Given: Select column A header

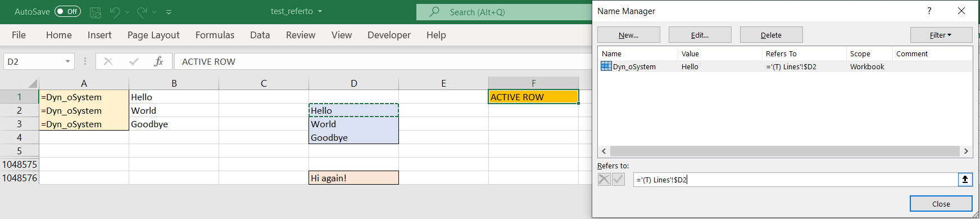Looking at the screenshot, I should (x=84, y=83).
